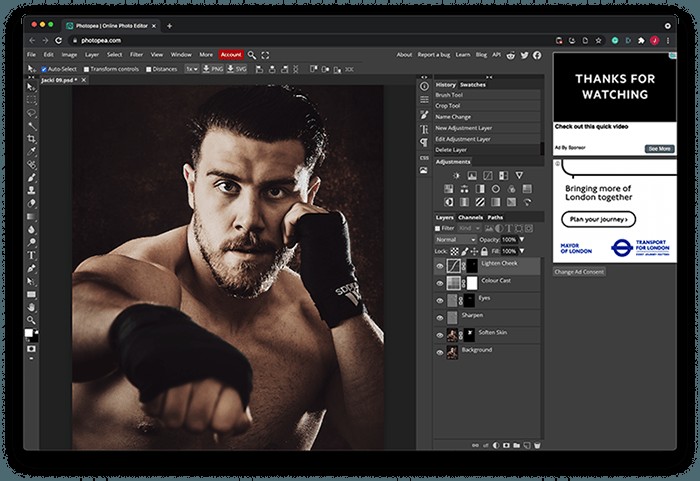Viewport: 700px width, 481px height.
Task: Select the Gradient tool
Action: tap(31, 216)
